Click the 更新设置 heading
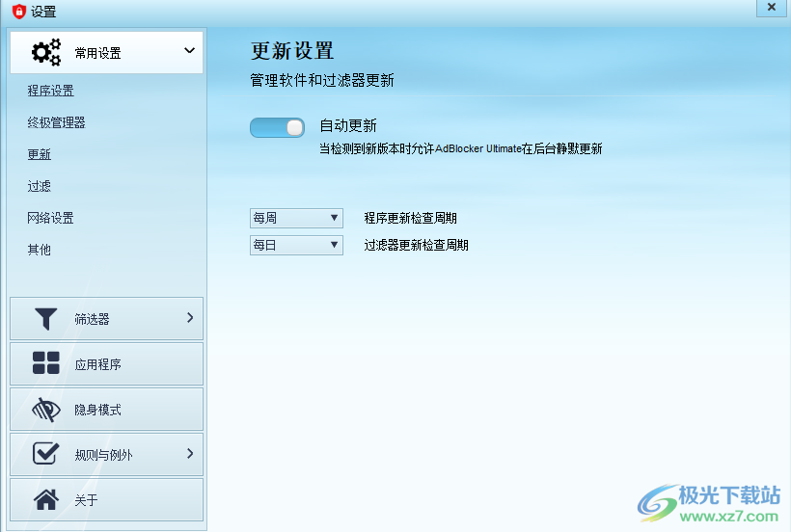Viewport: 791px width, 532px height. point(292,51)
